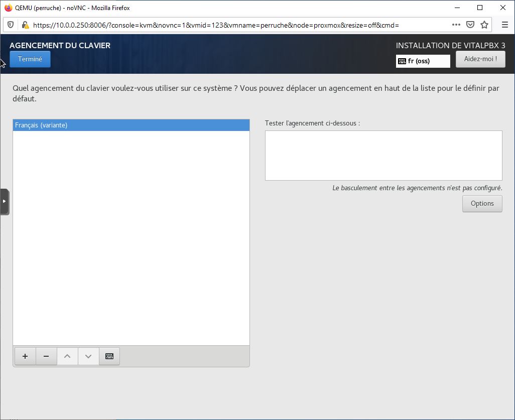Click the Terminé button
Screen dimensions: 515x420
(30, 59)
